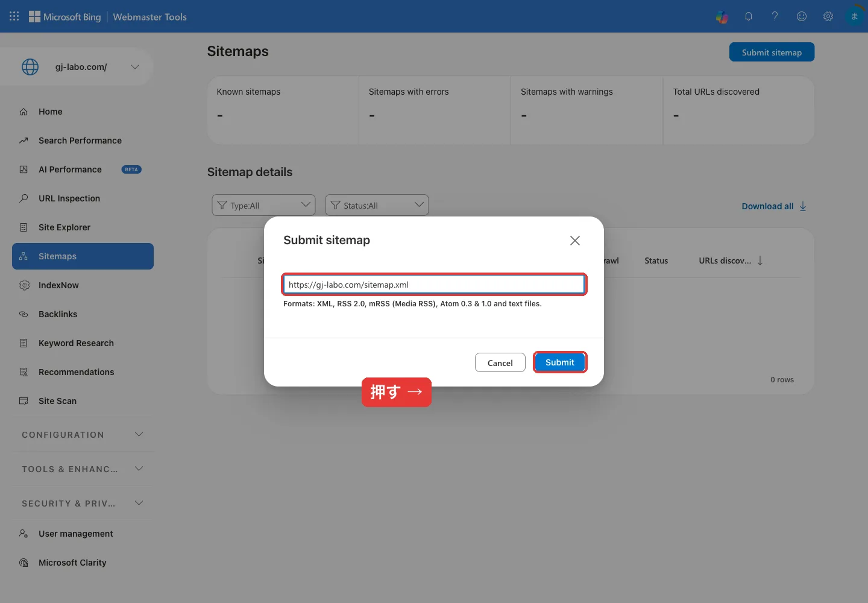Open the settings gear icon

coord(828,17)
